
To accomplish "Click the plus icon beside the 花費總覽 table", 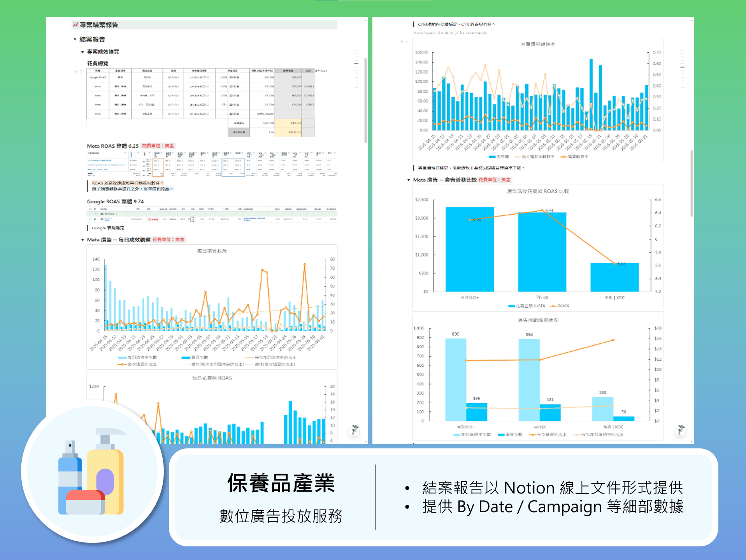I will 76,72.
